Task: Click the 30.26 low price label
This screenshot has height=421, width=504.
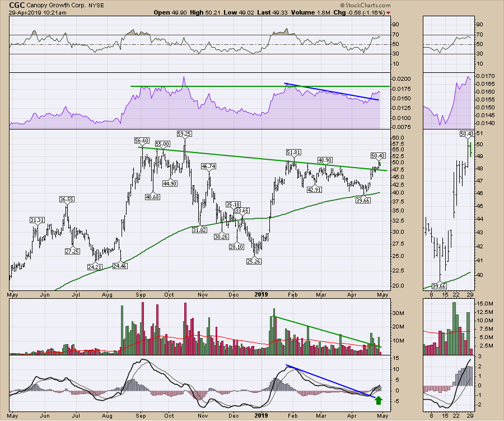Action: point(221,237)
